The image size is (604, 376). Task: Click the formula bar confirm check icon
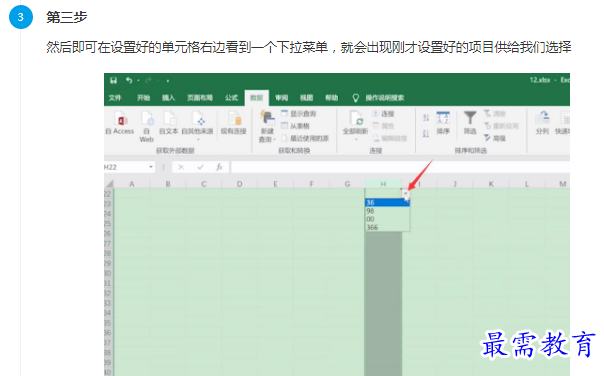[200, 167]
